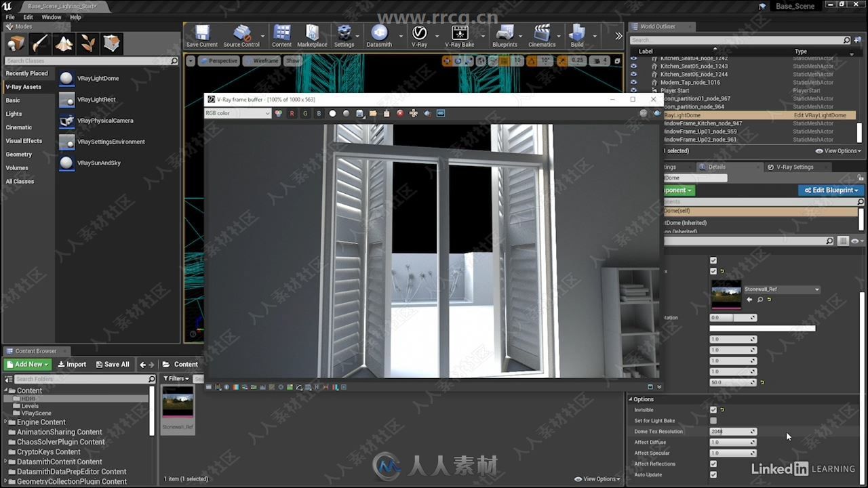Open the Stonewall_Ref texture dropdown
Image resolution: width=868 pixels, height=488 pixels.
[782, 289]
